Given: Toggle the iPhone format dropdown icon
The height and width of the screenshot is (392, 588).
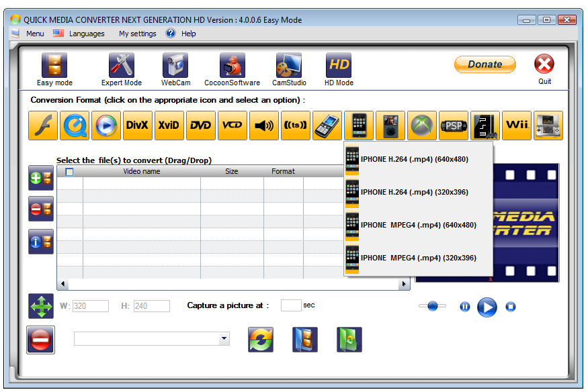Looking at the screenshot, I should point(359,126).
